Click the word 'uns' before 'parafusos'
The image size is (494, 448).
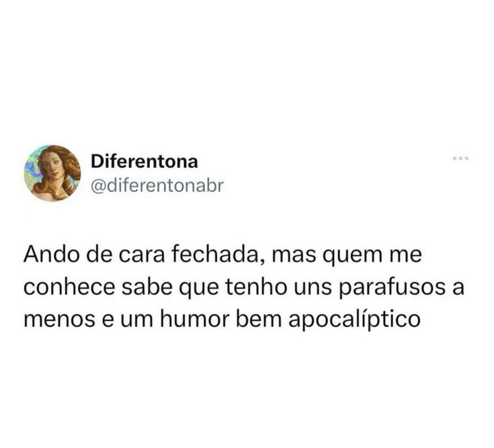coord(313,288)
